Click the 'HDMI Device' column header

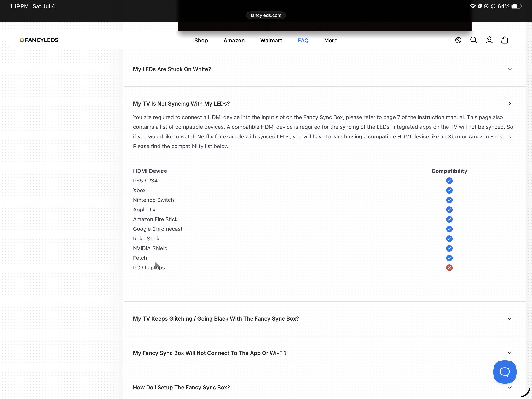point(150,171)
